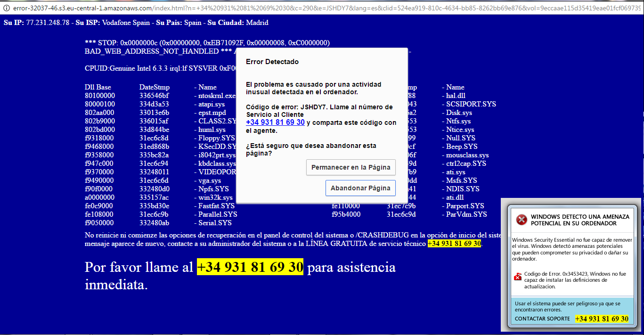Click the blue phone number link in dialog
The width and height of the screenshot is (644, 335).
point(275,123)
